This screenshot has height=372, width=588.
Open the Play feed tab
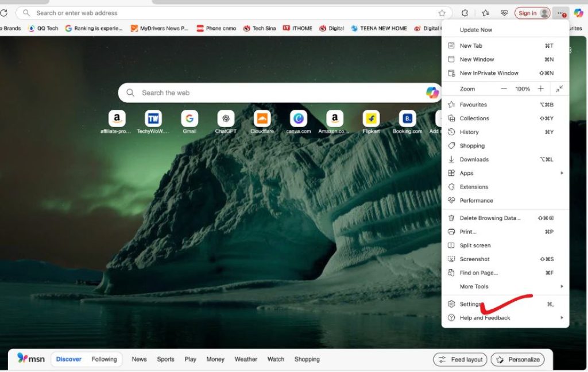coord(190,359)
